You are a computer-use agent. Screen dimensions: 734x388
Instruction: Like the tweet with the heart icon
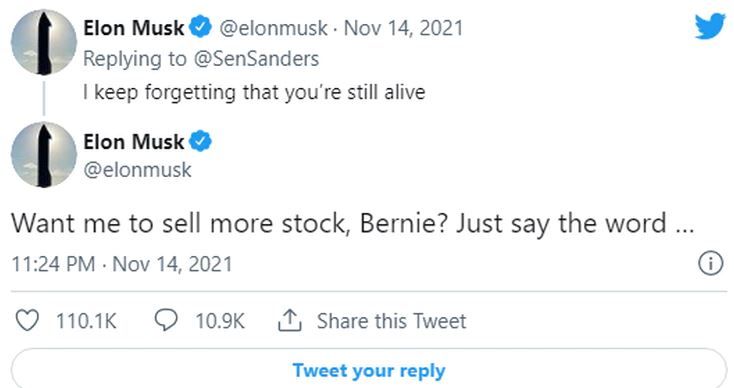[x=27, y=321]
